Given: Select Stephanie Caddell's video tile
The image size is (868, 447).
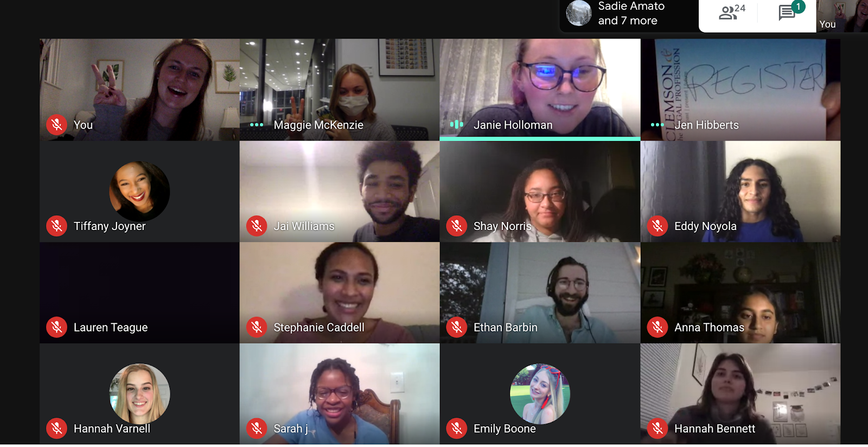Looking at the screenshot, I should click(x=340, y=293).
